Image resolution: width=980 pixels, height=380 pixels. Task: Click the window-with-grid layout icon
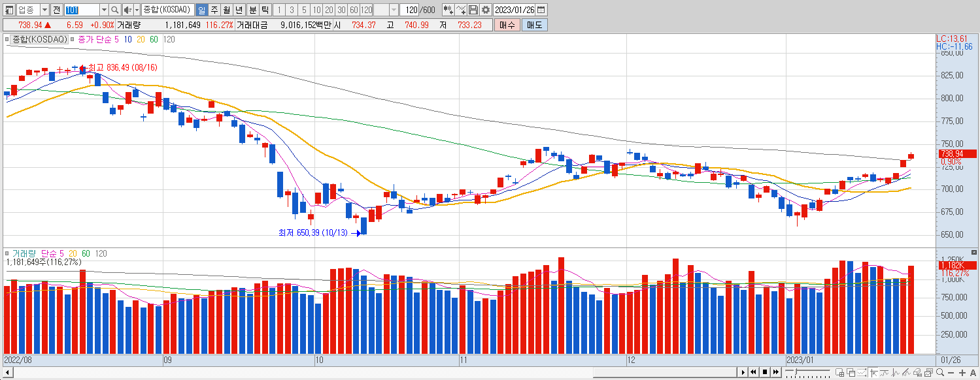839,373
